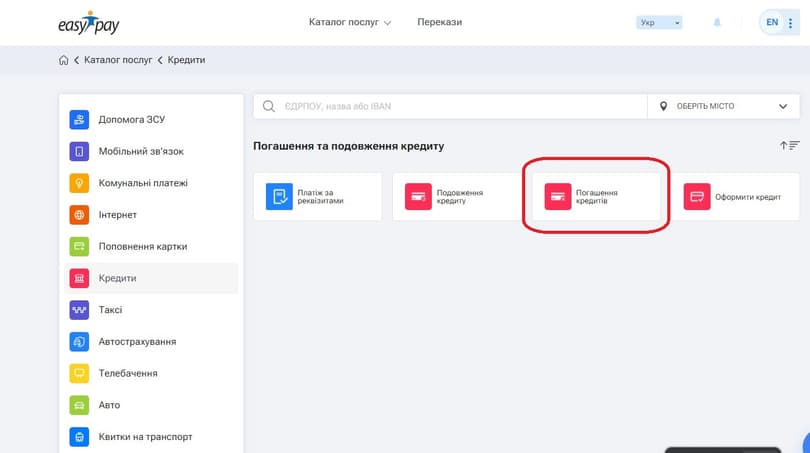
Task: Click the search magnifier icon
Action: point(269,106)
